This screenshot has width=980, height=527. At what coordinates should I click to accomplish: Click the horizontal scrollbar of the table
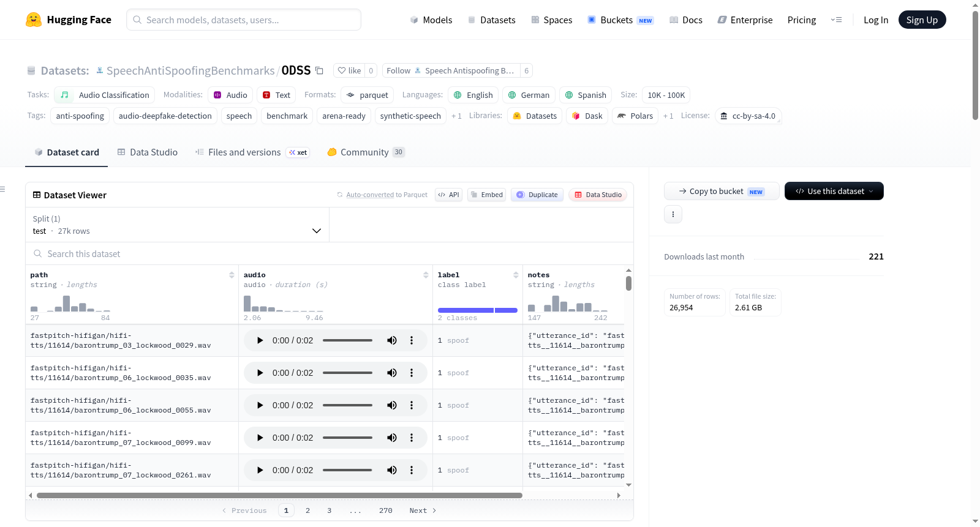pyautogui.click(x=279, y=495)
